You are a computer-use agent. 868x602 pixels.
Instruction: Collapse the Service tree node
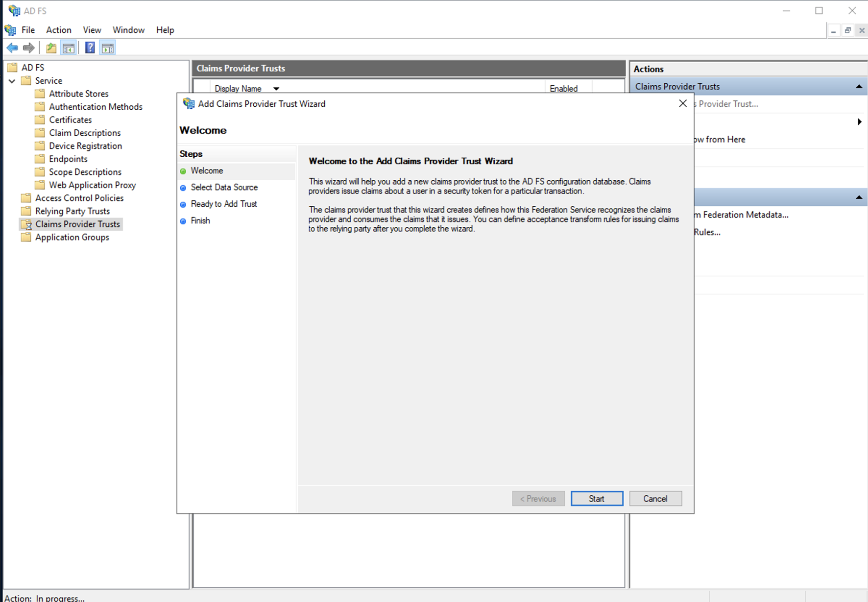(x=12, y=81)
